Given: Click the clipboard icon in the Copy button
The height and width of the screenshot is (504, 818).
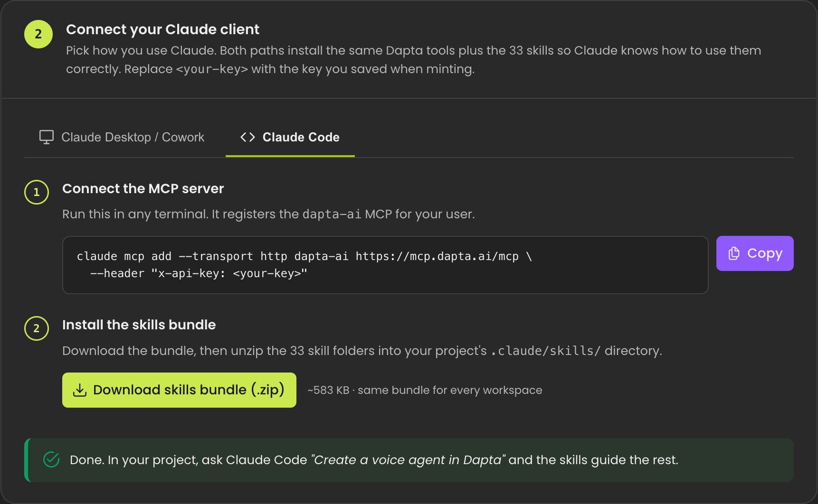Looking at the screenshot, I should pos(734,253).
